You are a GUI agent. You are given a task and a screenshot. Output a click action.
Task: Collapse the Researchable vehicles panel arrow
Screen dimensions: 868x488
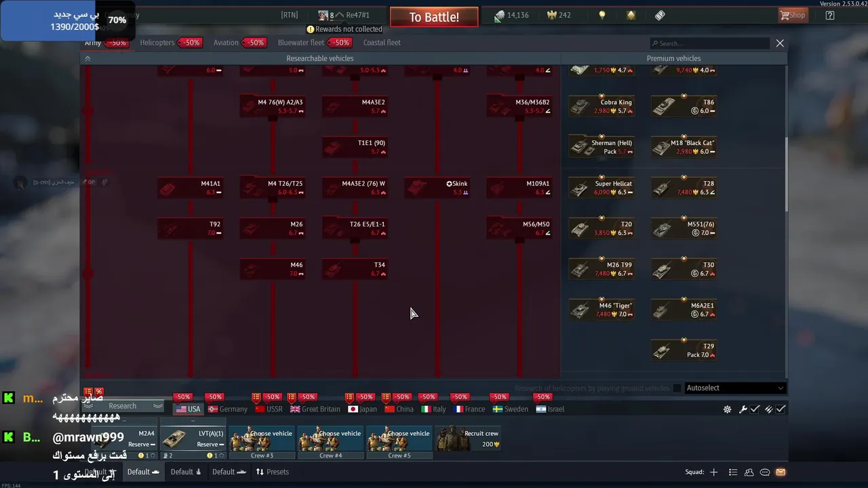point(87,59)
